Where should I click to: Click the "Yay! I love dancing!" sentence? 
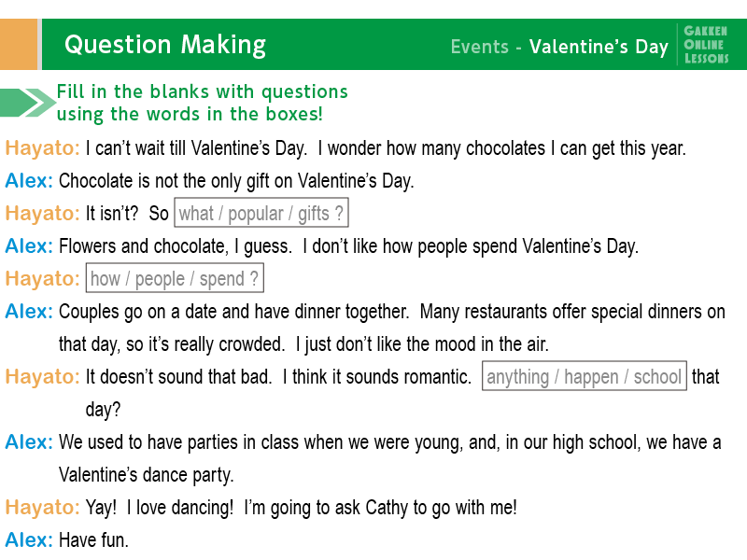click(160, 508)
